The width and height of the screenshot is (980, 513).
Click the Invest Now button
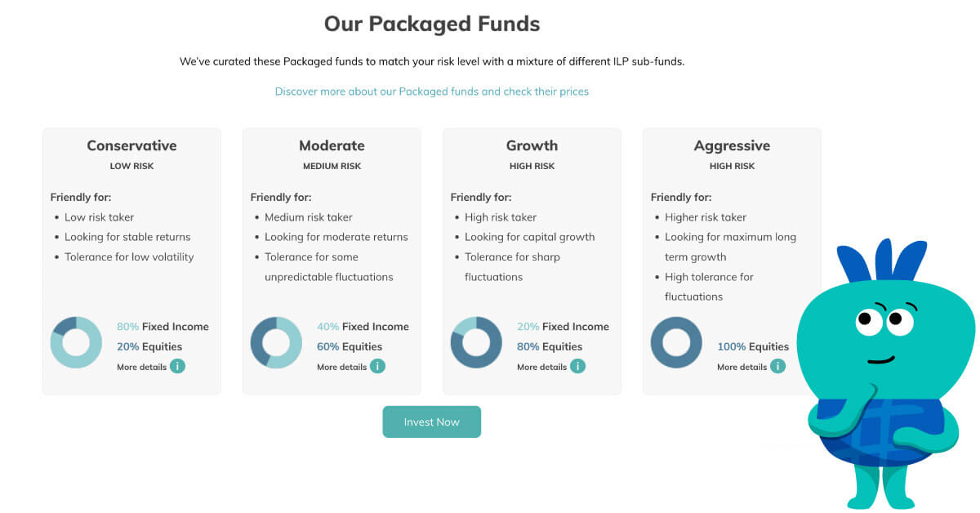[432, 422]
